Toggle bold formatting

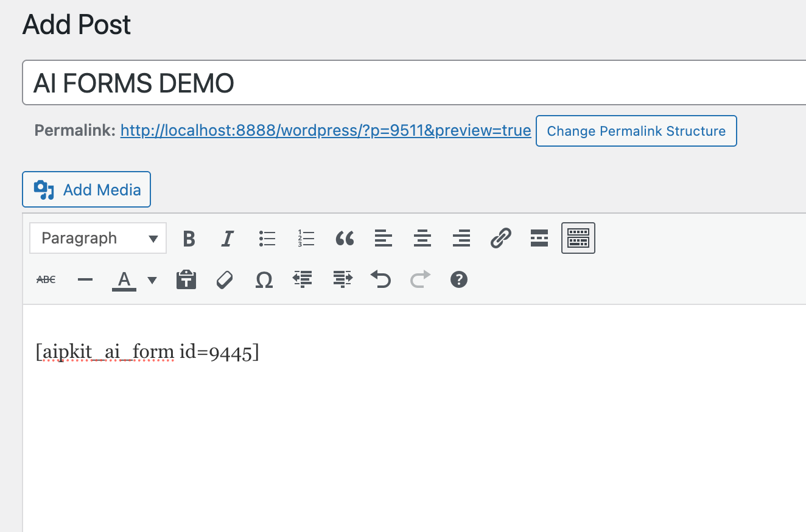click(189, 239)
